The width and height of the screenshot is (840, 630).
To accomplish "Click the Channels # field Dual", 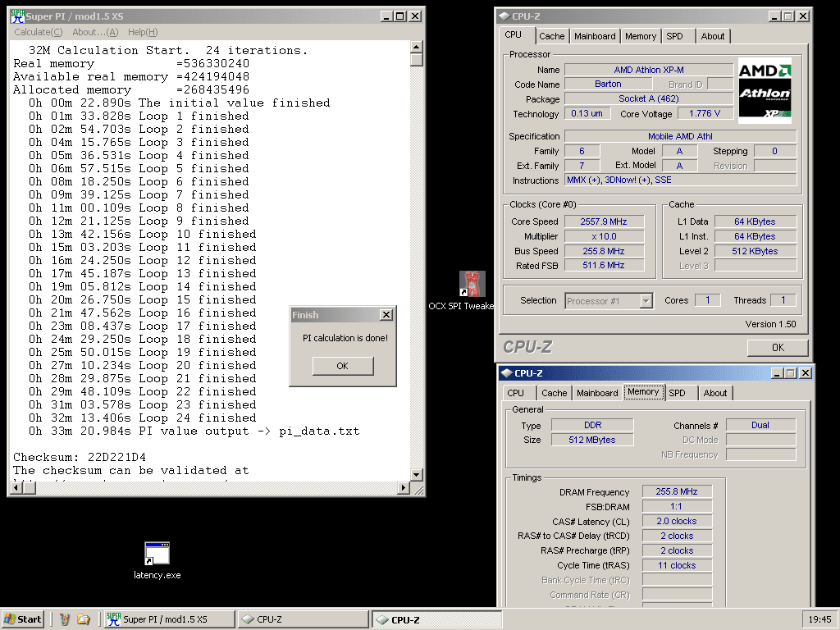I will 760,426.
